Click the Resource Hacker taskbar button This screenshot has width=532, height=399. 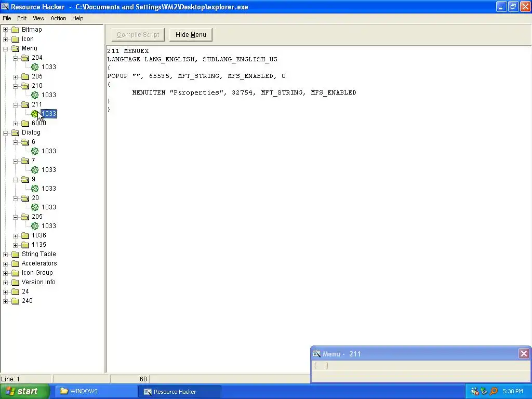(x=179, y=392)
